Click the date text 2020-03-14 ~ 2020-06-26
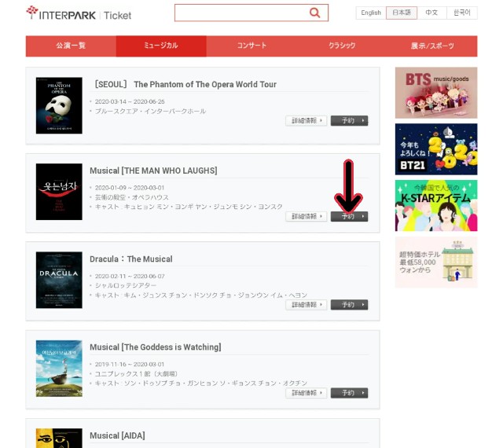This screenshot has height=448, width=503. click(x=130, y=101)
